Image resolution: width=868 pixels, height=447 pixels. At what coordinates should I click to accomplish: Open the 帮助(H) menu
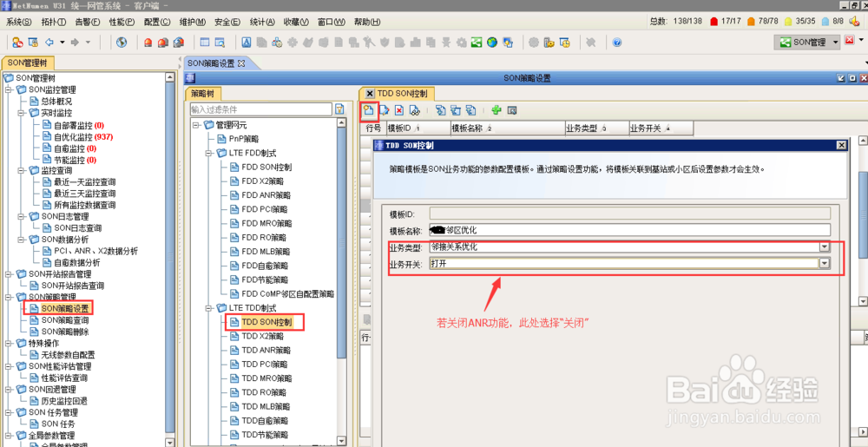coord(367,22)
